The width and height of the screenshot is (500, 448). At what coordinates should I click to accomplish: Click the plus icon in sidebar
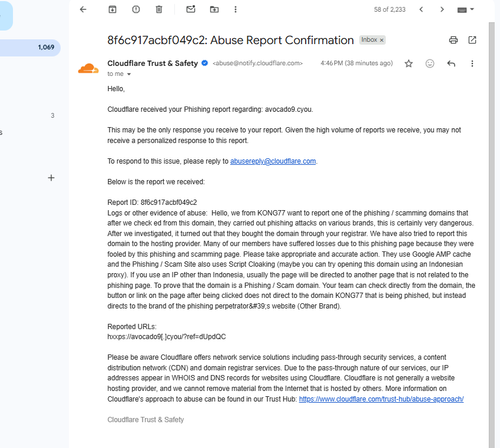51,178
